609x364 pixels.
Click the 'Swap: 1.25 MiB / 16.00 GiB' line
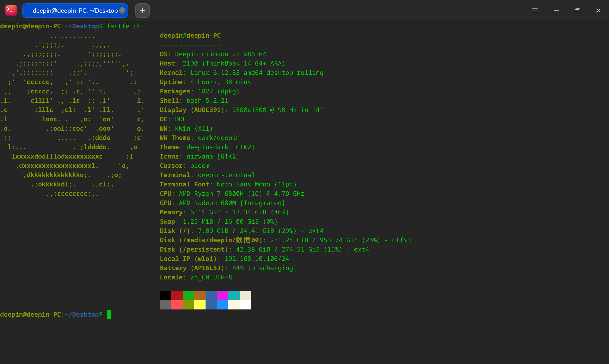point(219,222)
